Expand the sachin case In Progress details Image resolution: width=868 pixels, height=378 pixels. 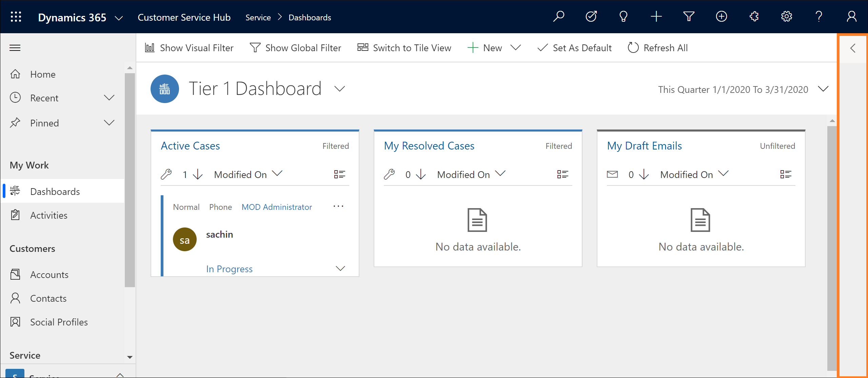pyautogui.click(x=341, y=268)
